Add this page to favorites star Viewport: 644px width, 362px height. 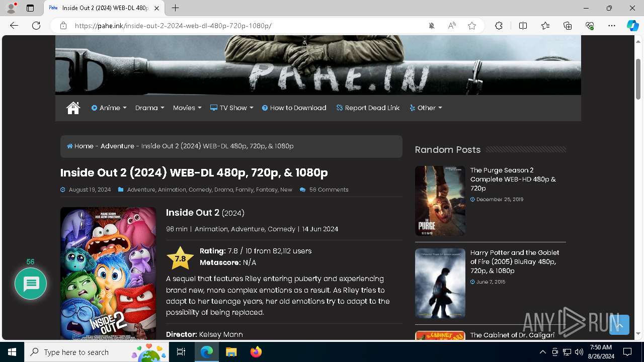click(472, 26)
